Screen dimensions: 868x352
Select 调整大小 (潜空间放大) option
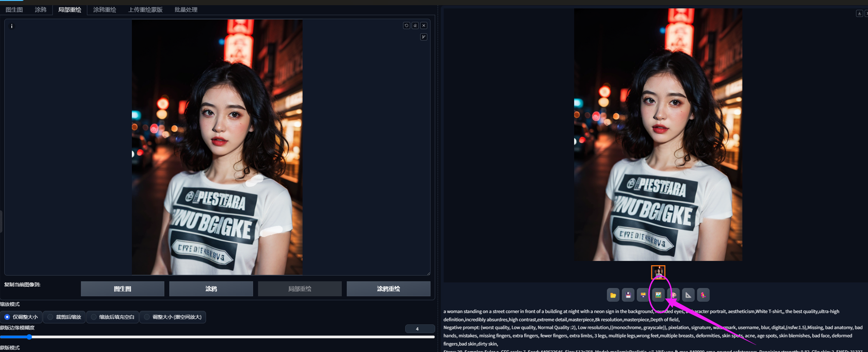tap(173, 317)
